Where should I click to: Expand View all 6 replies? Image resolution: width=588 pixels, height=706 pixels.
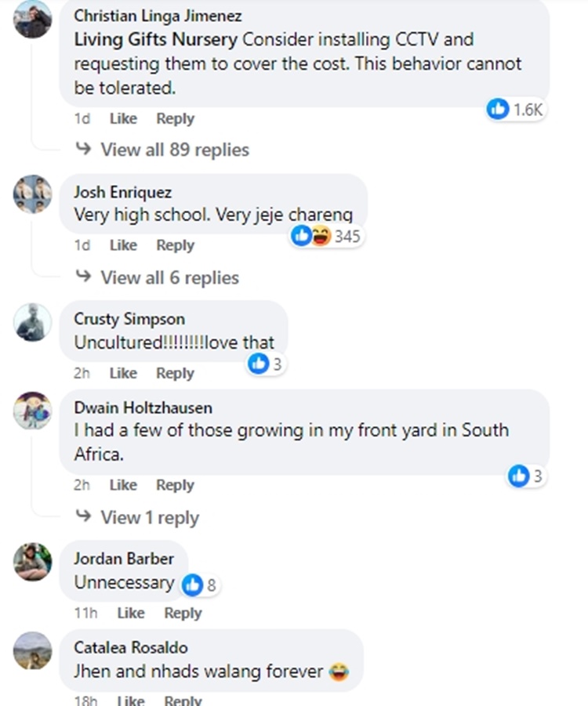(x=169, y=277)
